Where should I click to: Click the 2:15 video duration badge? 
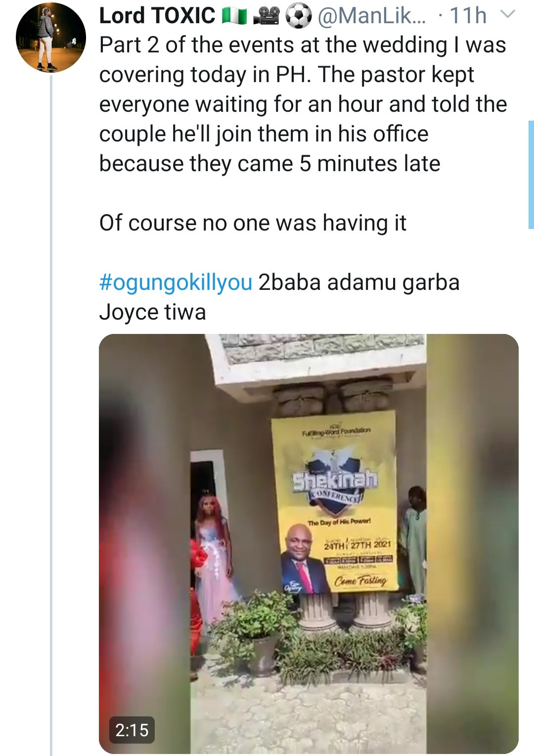click(x=132, y=730)
